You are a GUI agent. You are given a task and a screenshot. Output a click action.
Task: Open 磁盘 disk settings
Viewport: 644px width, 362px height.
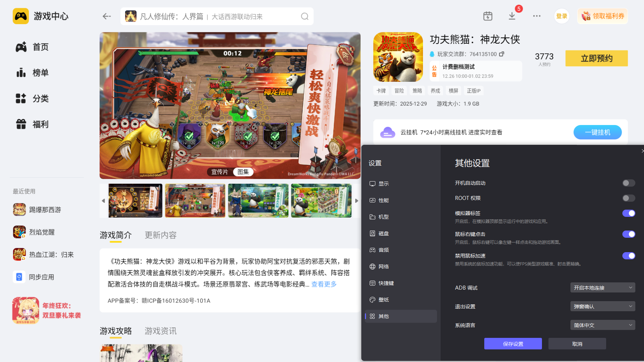[401, 233]
